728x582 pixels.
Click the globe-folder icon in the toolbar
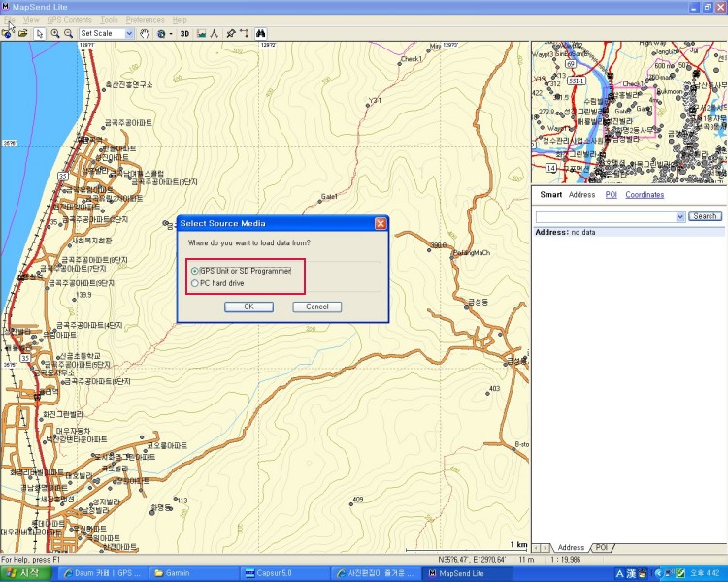click(x=7, y=33)
